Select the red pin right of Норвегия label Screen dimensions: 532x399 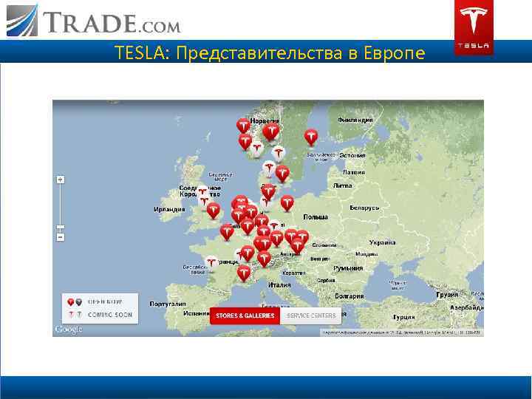click(x=271, y=132)
